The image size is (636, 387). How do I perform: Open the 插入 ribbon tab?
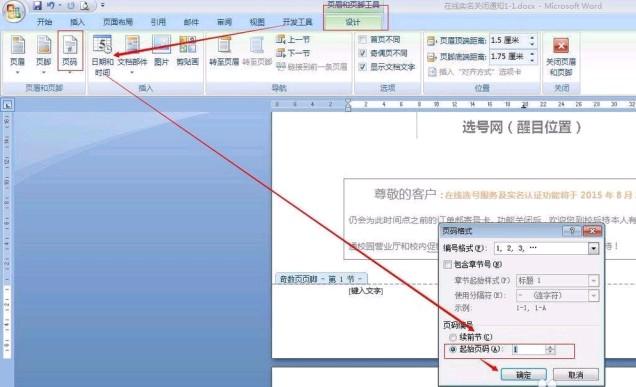pyautogui.click(x=77, y=22)
